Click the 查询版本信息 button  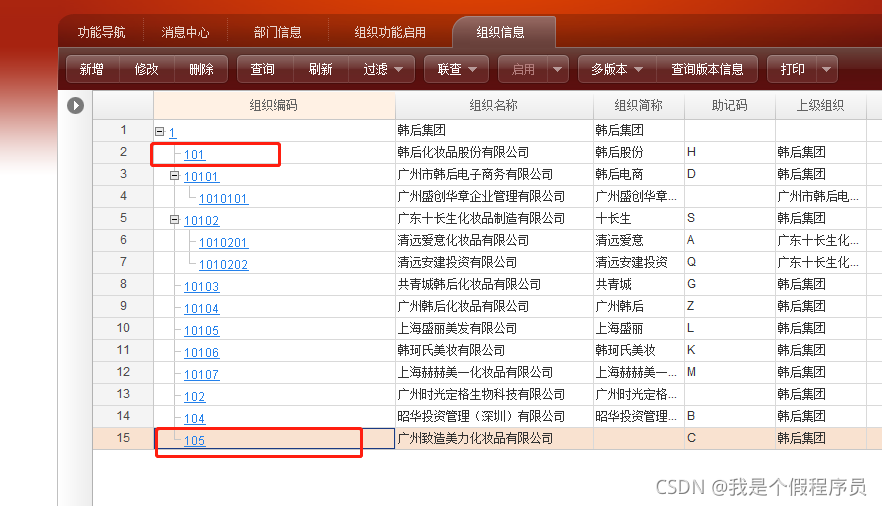coord(707,69)
